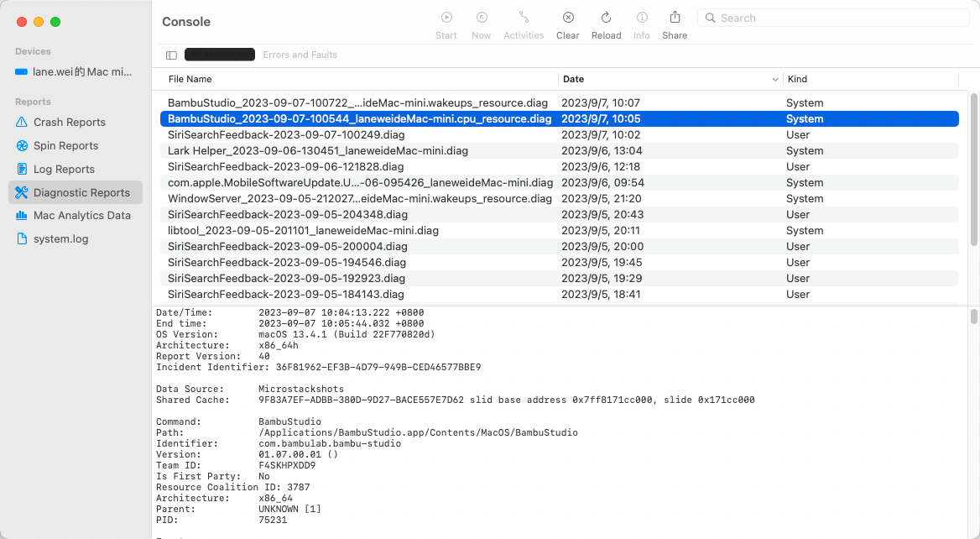Viewport: 980px width, 539px height.
Task: Click the file list scrollbar
Action: point(974,169)
